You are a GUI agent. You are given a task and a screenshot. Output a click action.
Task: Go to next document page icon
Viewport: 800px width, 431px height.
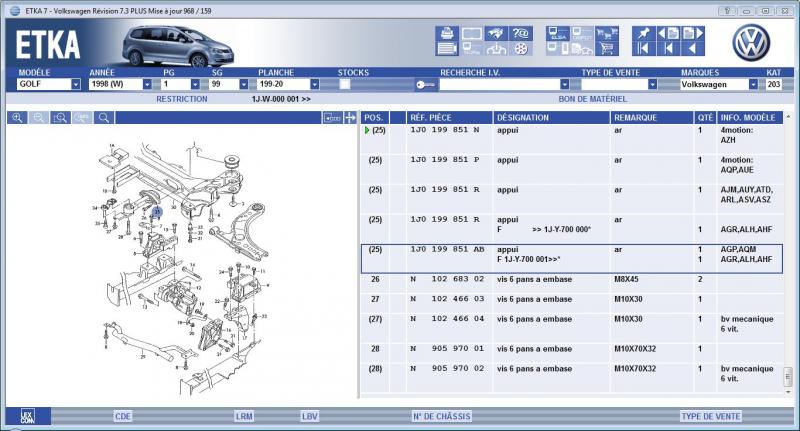tap(693, 34)
